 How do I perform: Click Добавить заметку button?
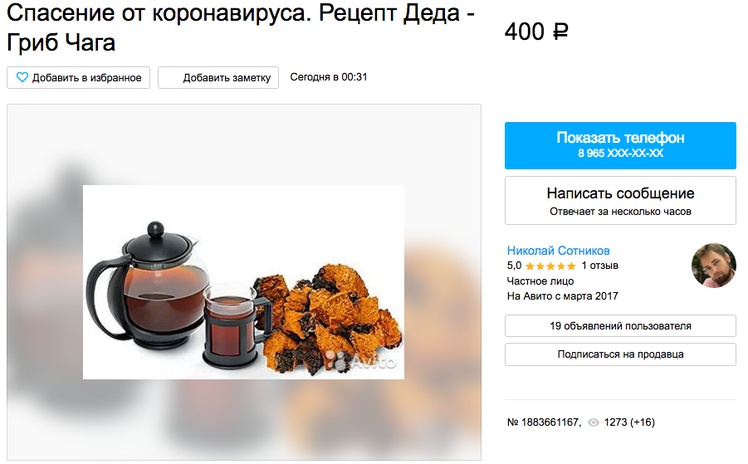coord(218,77)
